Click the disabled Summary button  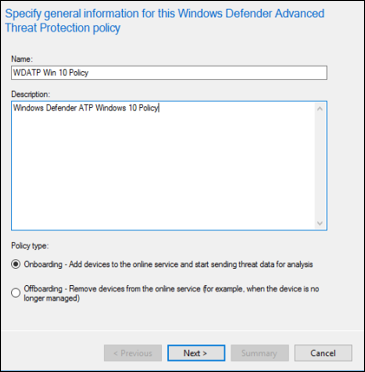coord(260,353)
